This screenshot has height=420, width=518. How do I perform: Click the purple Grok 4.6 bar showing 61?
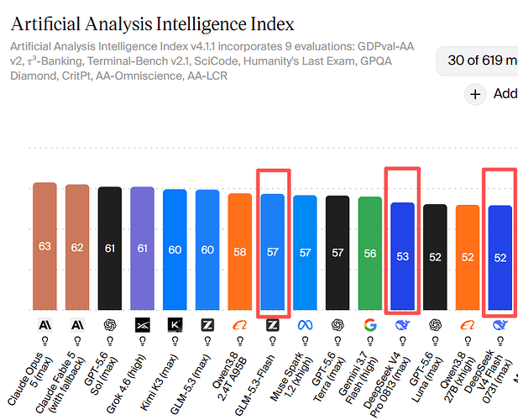[143, 249]
